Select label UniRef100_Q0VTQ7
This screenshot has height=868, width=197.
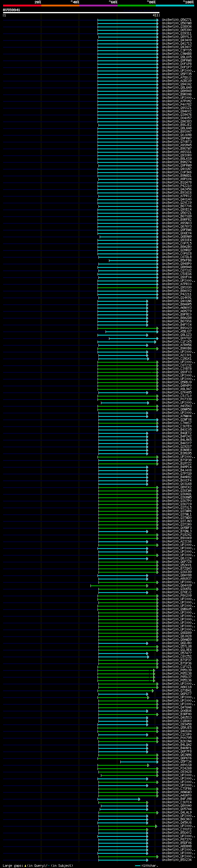(177, 338)
